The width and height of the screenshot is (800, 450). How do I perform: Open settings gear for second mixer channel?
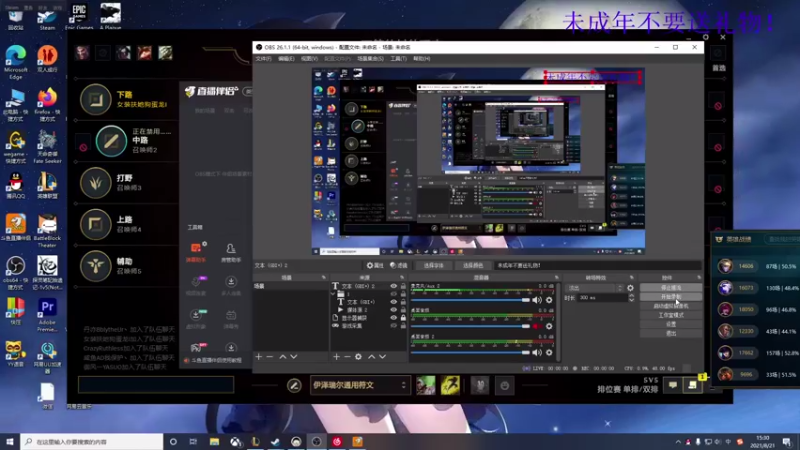pyautogui.click(x=549, y=326)
